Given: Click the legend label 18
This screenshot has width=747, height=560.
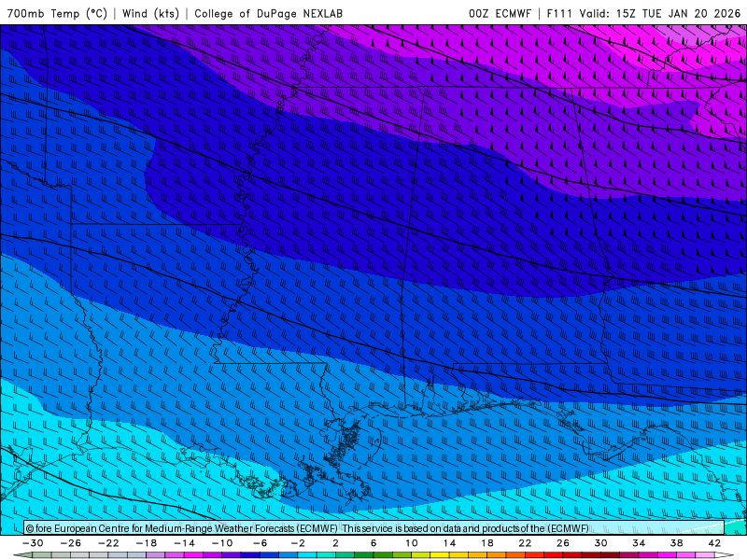Looking at the screenshot, I should coord(486,543).
